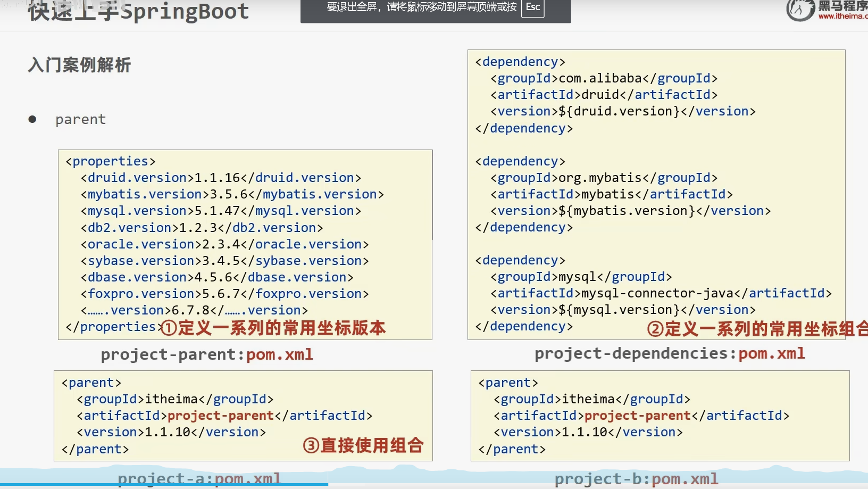Click the artifactId druid line
The height and width of the screenshot is (489, 868).
[604, 95]
